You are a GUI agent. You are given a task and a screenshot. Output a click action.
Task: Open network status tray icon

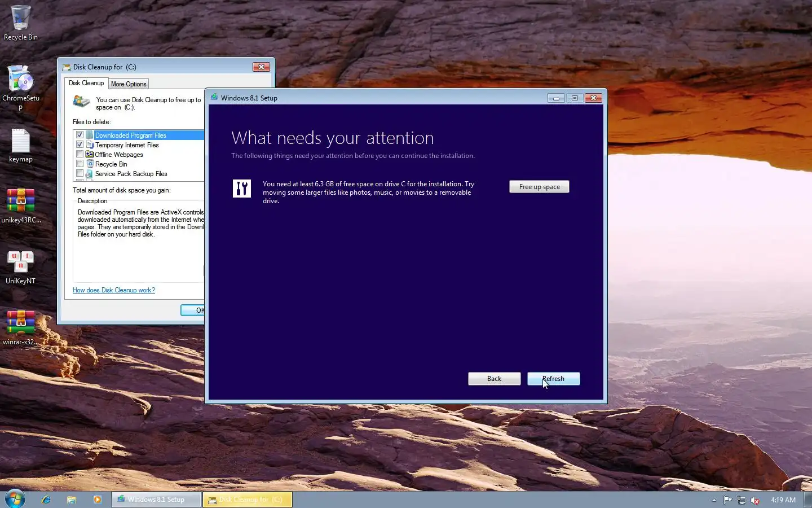[x=742, y=500]
